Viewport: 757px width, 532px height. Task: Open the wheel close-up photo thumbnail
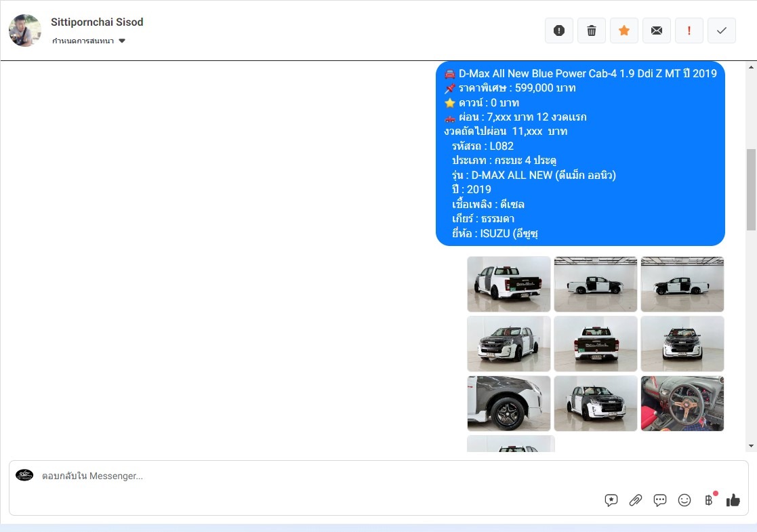click(509, 403)
